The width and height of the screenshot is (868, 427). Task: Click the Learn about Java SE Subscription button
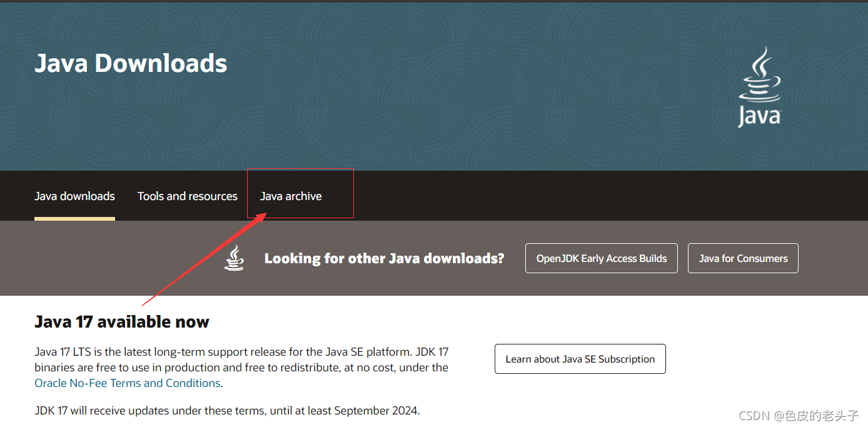(x=580, y=359)
